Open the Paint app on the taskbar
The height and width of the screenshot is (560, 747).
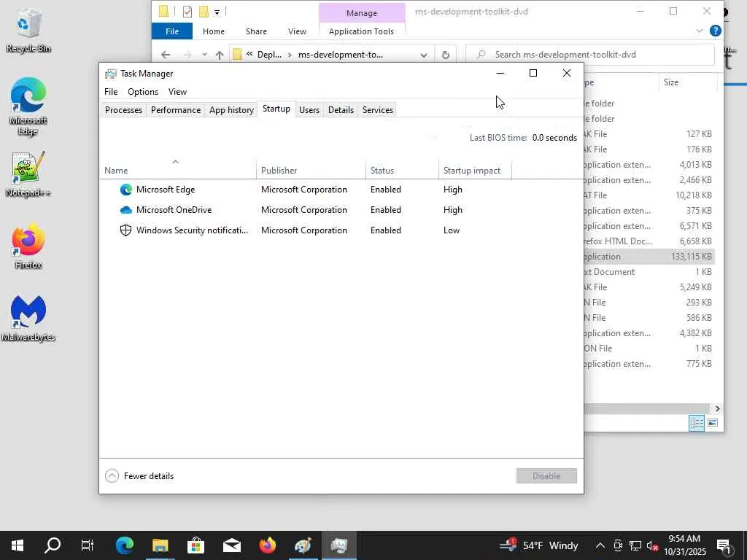click(x=303, y=545)
